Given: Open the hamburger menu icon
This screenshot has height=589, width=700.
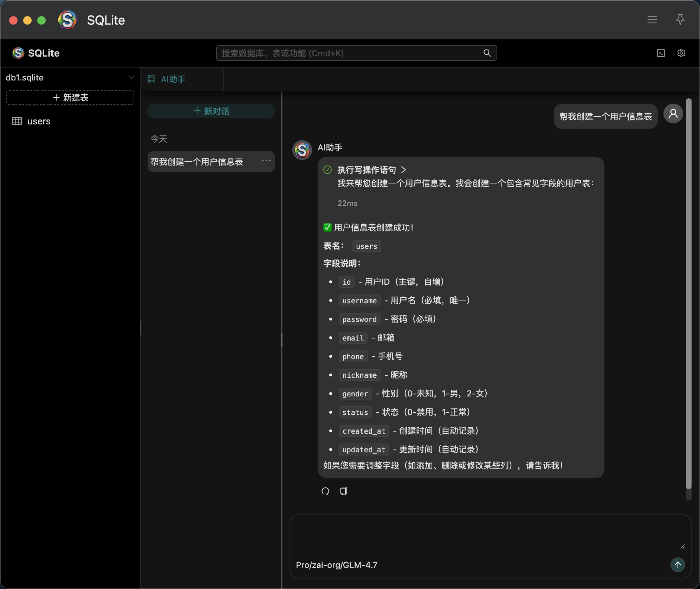Looking at the screenshot, I should (652, 20).
